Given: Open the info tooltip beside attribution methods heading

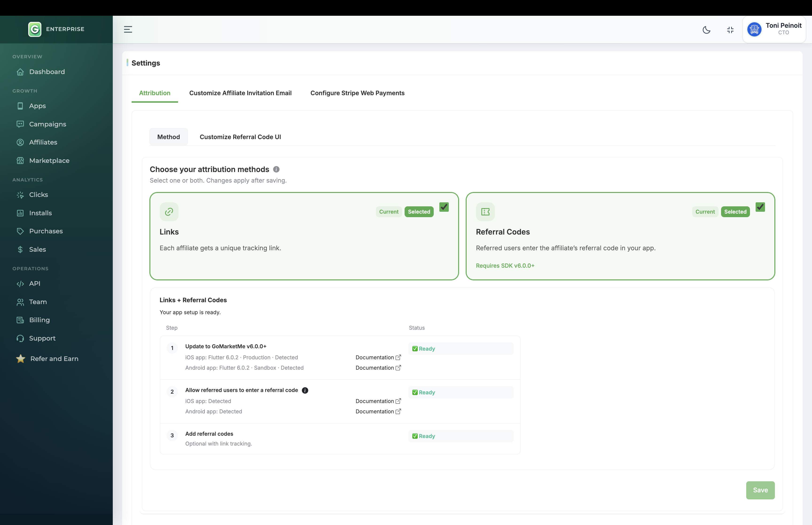Looking at the screenshot, I should click(x=276, y=169).
